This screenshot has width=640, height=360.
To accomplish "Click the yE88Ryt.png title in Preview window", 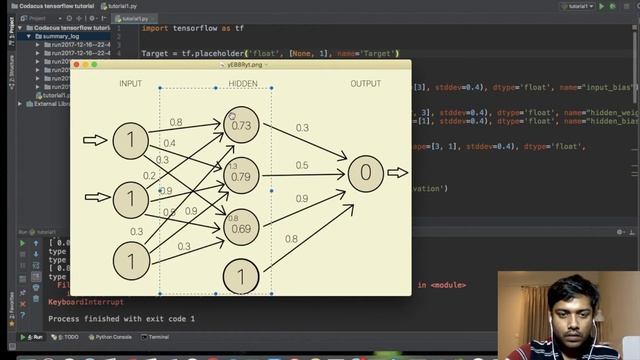I will point(244,64).
